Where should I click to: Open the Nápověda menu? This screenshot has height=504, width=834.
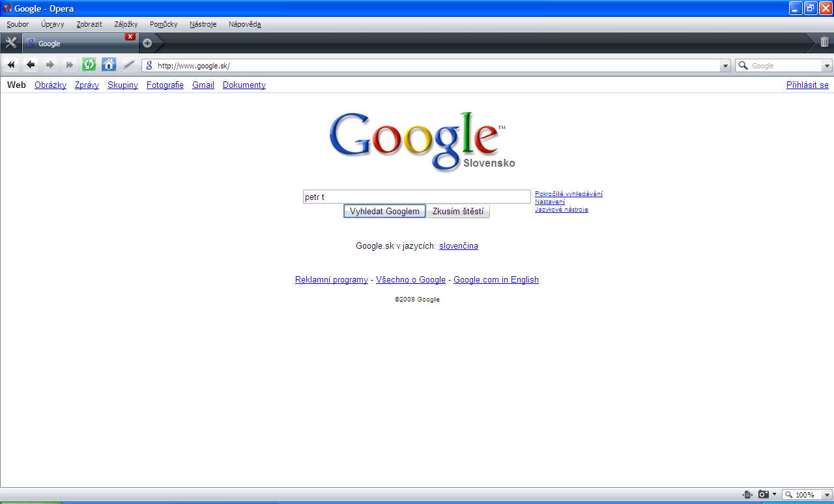click(245, 24)
